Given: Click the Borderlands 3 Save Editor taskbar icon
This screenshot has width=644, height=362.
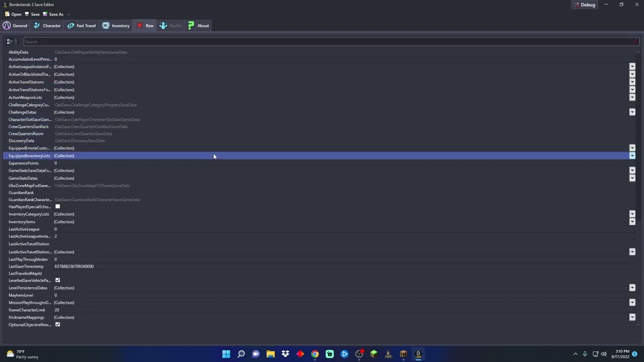Looking at the screenshot, I should click(x=418, y=354).
